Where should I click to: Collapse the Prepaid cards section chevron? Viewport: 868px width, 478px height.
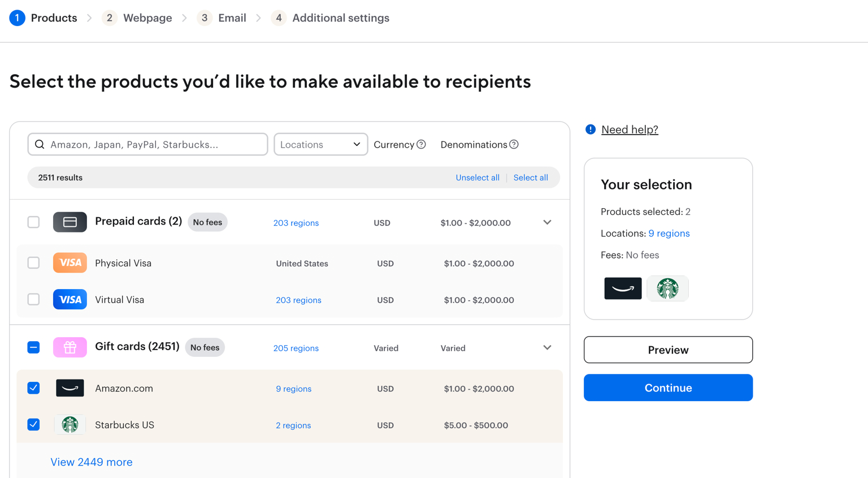tap(547, 222)
